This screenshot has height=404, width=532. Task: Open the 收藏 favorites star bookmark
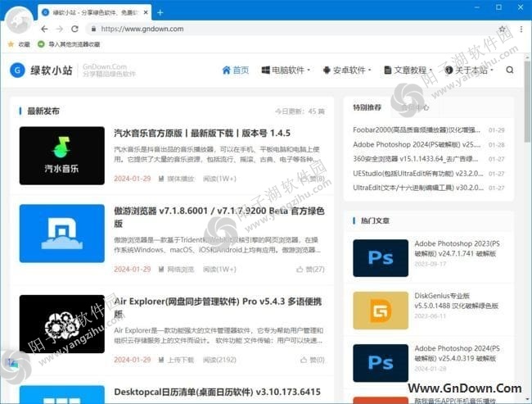tap(19, 44)
